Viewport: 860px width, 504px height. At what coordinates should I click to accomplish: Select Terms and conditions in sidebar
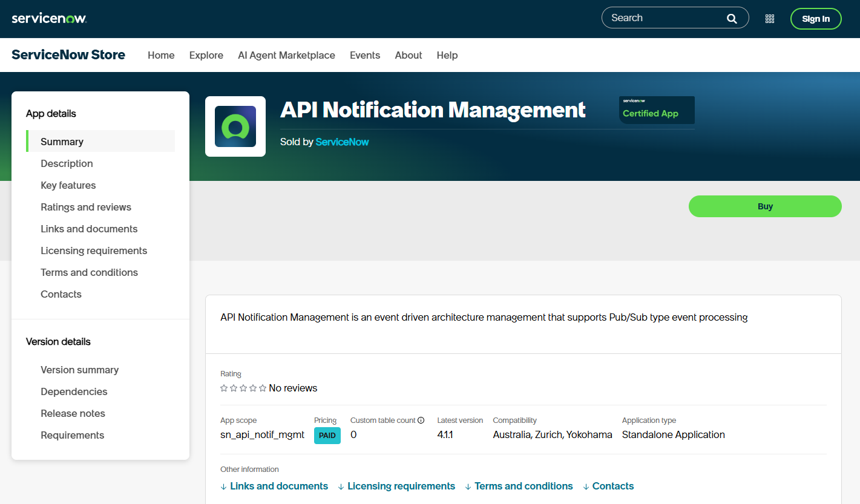pyautogui.click(x=89, y=272)
